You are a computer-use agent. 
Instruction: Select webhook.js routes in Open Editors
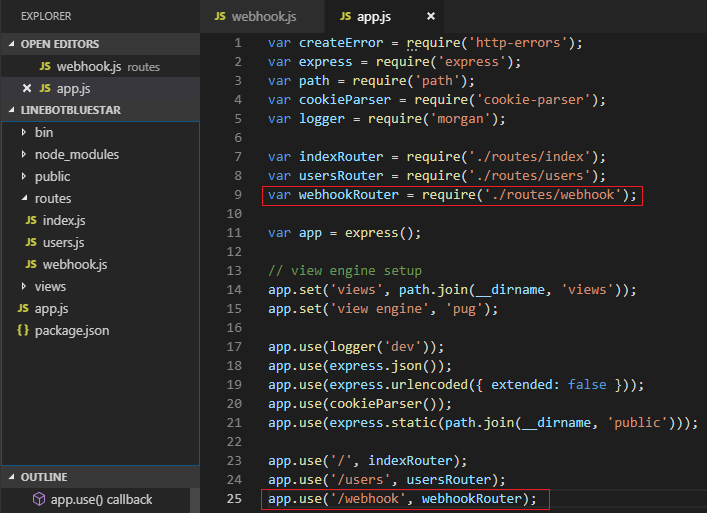(100, 66)
